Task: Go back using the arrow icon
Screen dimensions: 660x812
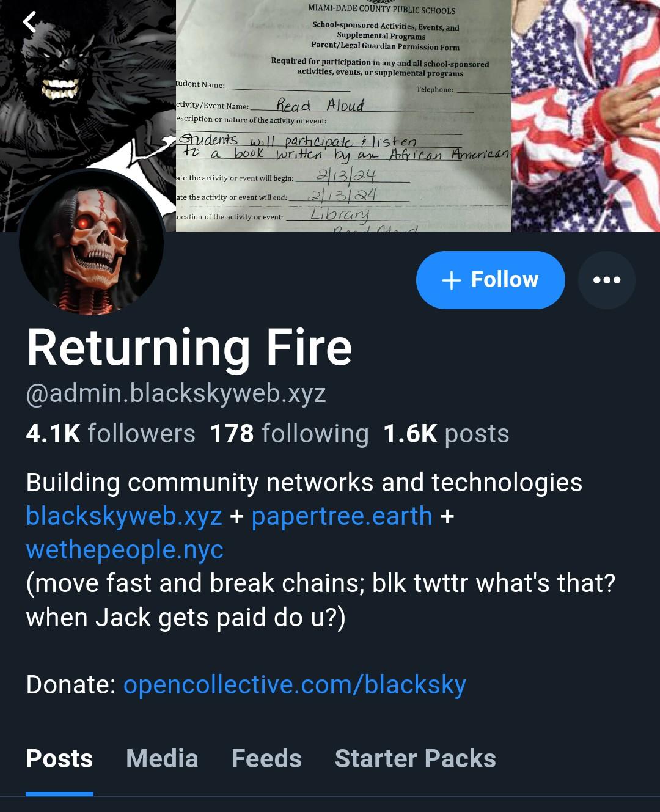Action: pos(29,22)
